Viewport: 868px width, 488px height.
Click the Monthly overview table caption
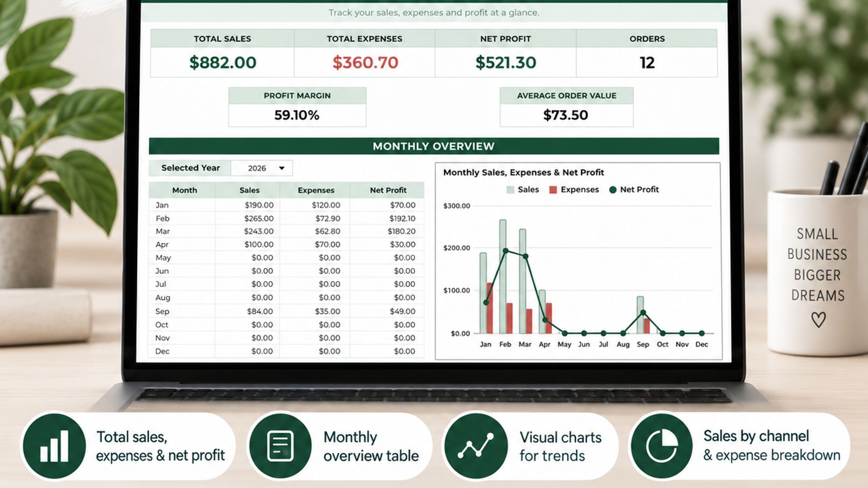point(371,446)
